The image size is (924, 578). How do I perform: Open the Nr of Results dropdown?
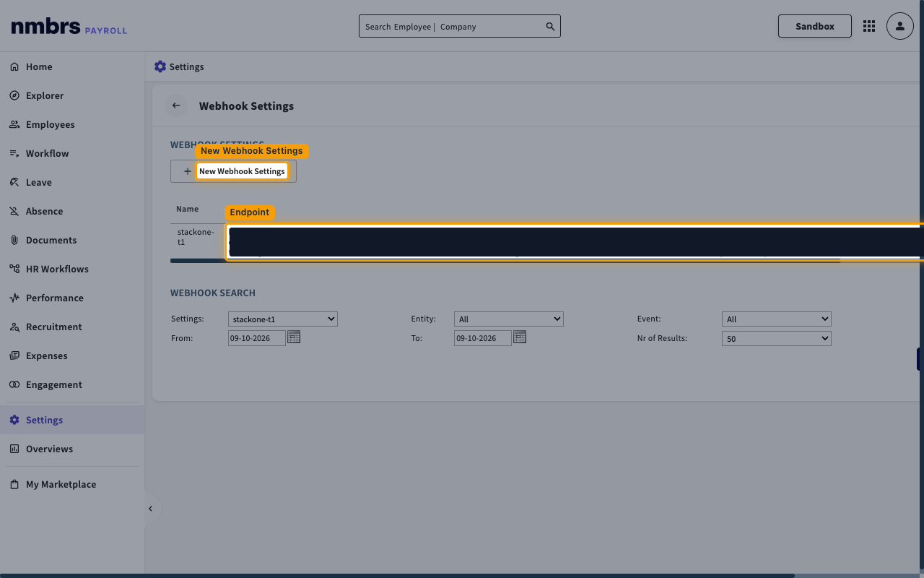point(777,338)
